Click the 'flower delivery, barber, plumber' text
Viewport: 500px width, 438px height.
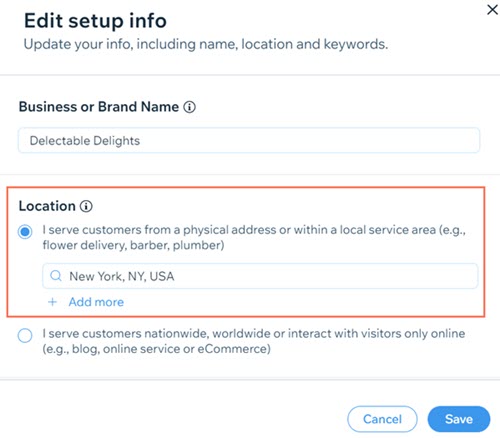(x=133, y=245)
